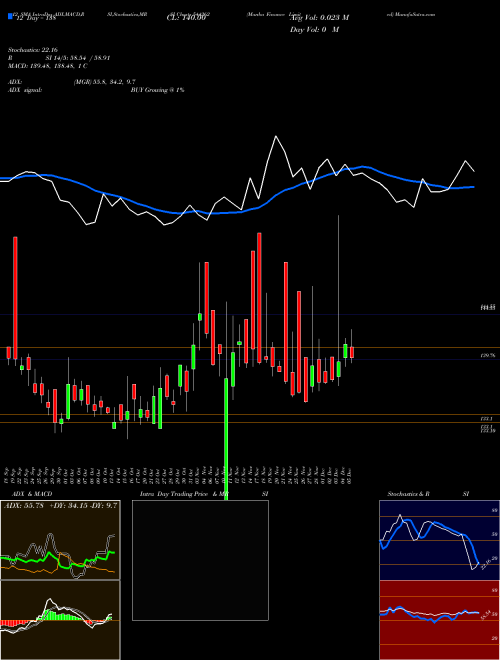Click the "ADX & MACD" panel heading
Viewport: 500px width, 660px height.
(32, 494)
